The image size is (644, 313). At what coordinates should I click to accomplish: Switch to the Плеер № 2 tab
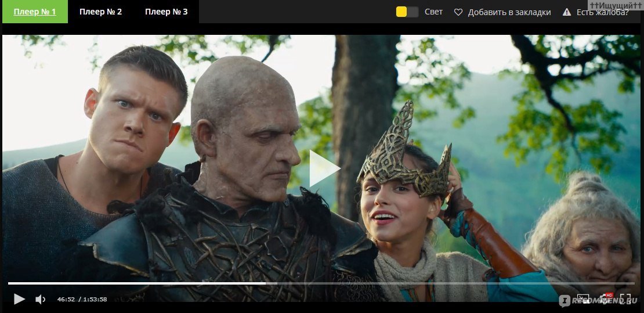[100, 12]
